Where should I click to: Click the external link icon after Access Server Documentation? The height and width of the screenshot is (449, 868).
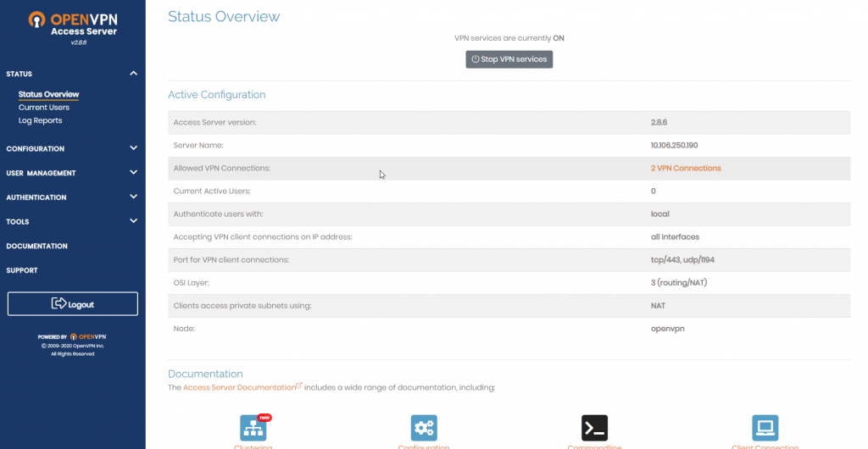click(299, 386)
